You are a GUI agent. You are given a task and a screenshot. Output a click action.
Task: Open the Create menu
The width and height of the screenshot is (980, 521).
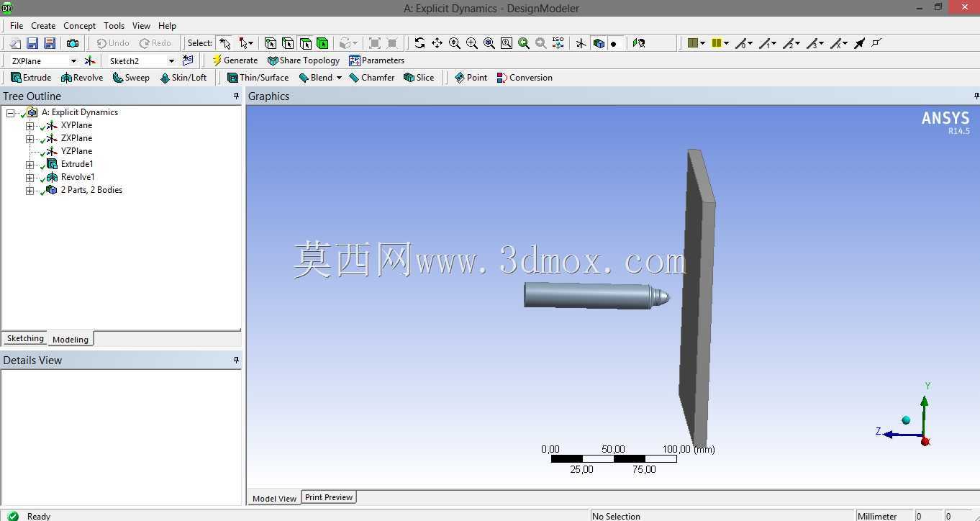click(x=43, y=26)
